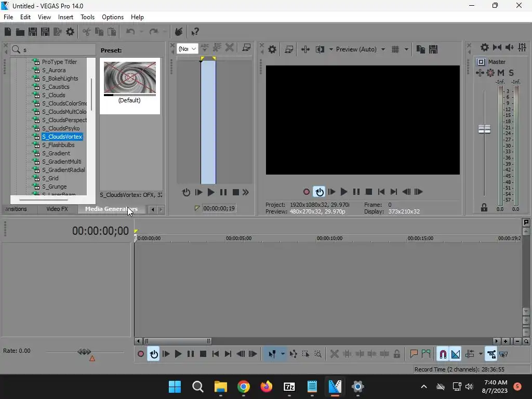Pause playback in the trimmer
The image size is (532, 399).
(223, 192)
